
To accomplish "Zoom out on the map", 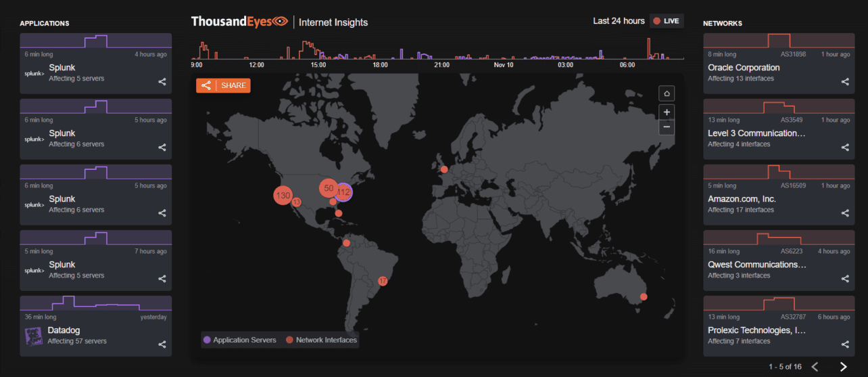I will (x=667, y=127).
